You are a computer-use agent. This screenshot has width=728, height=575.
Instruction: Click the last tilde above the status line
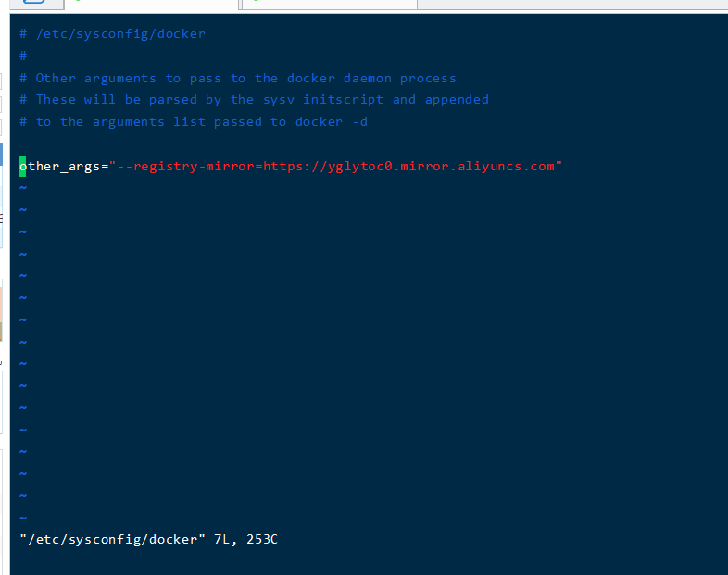[x=23, y=518]
